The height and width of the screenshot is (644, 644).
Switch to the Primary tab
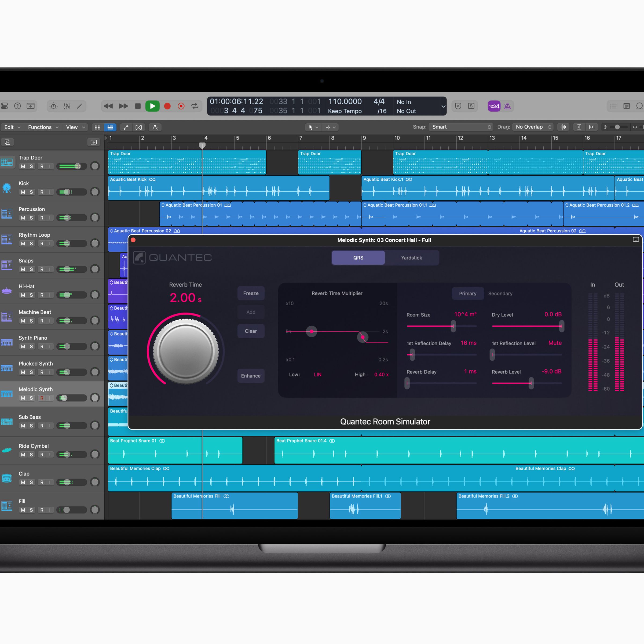click(x=468, y=294)
